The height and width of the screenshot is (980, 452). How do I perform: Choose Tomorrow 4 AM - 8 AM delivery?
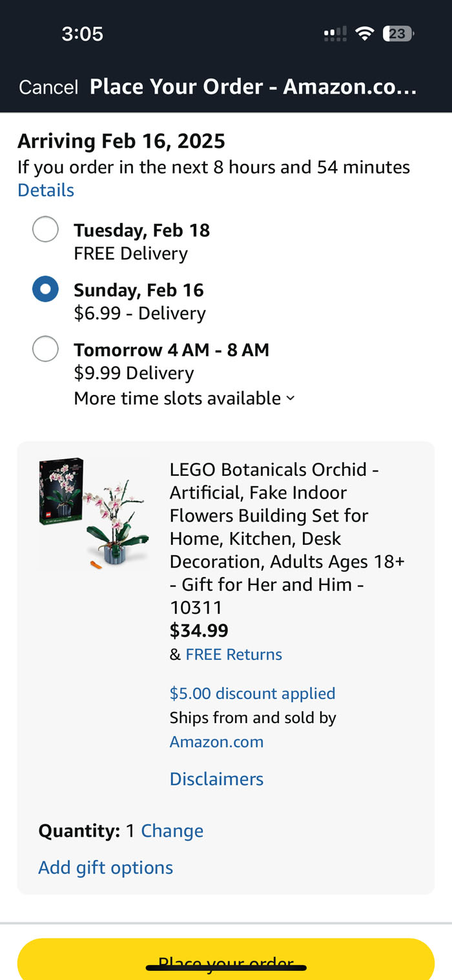click(45, 349)
